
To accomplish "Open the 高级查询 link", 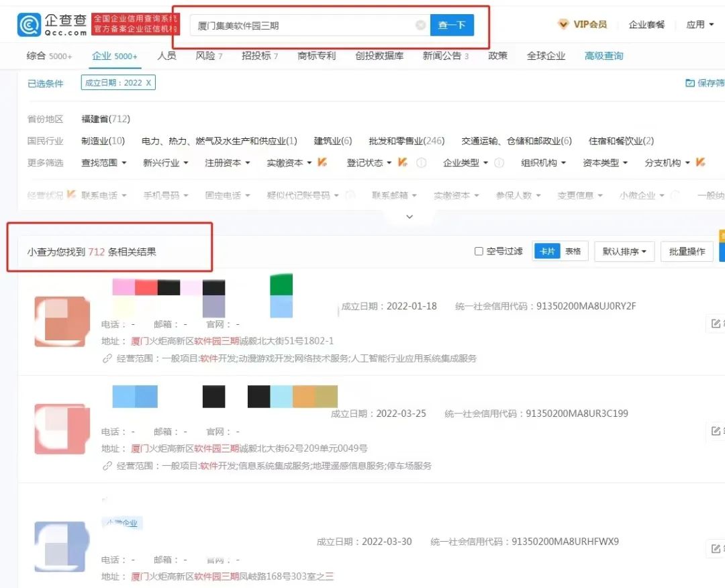I will [604, 56].
